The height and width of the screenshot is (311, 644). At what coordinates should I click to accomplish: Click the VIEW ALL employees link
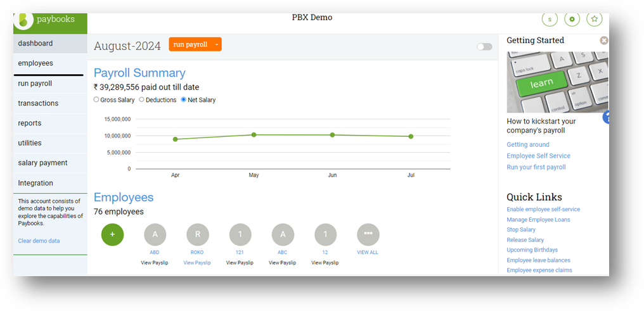(x=368, y=252)
